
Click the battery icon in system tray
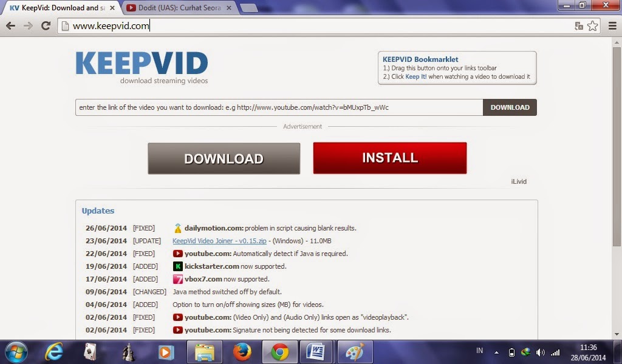(511, 352)
